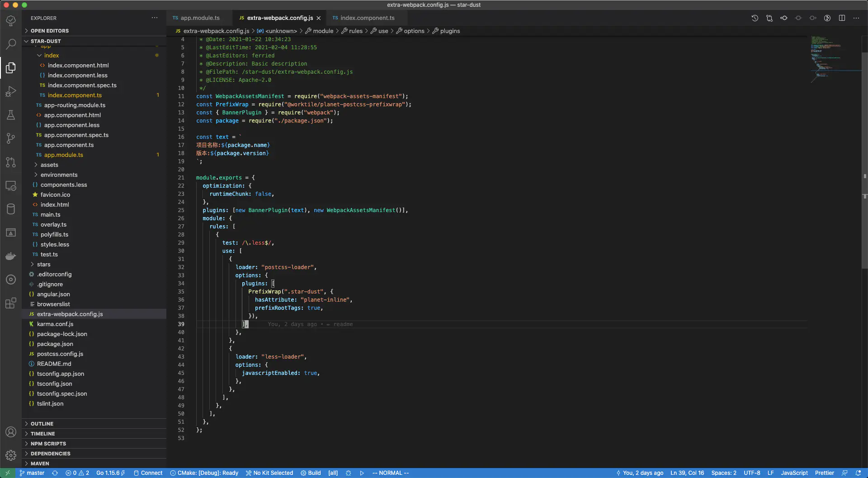Switch to index.component.ts tab
This screenshot has width=868, height=478.
[367, 18]
